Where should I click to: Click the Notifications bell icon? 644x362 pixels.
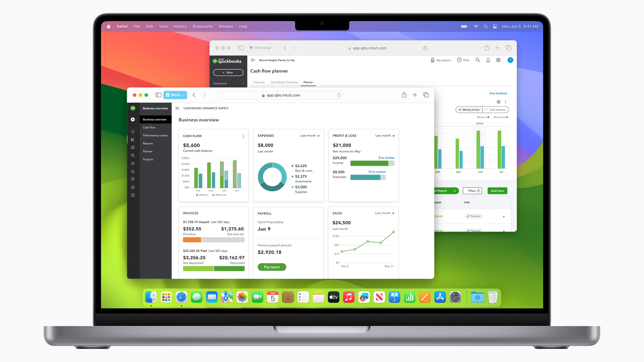pos(488,60)
